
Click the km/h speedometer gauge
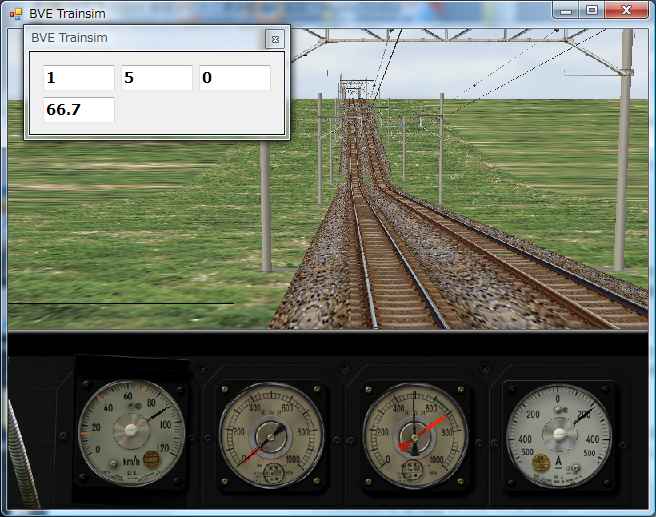(x=131, y=433)
